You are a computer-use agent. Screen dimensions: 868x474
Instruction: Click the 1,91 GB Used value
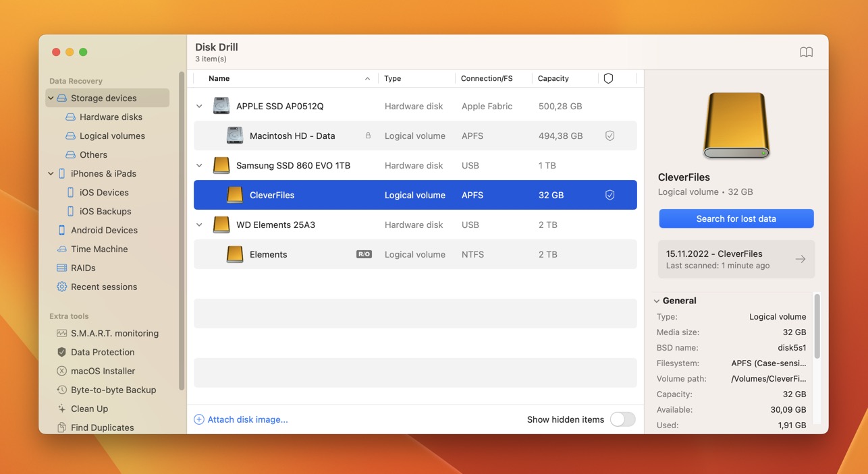pyautogui.click(x=790, y=425)
